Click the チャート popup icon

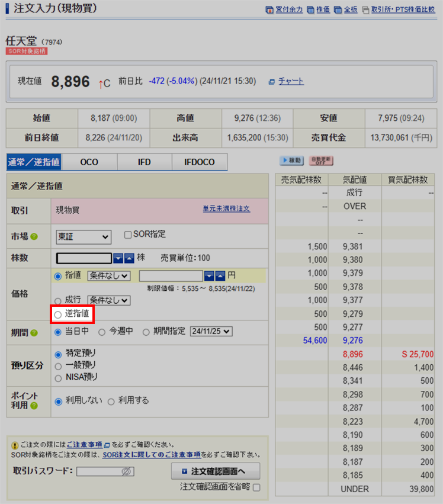click(x=272, y=82)
